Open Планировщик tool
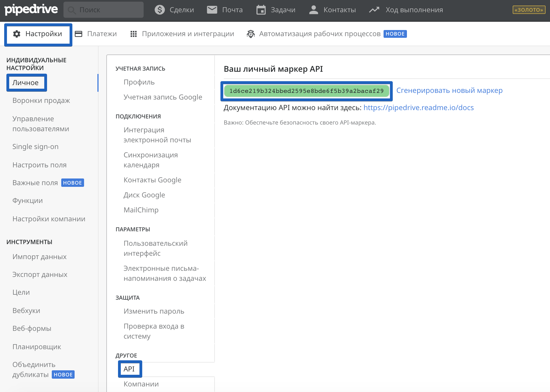The height and width of the screenshot is (392, 550). [37, 347]
